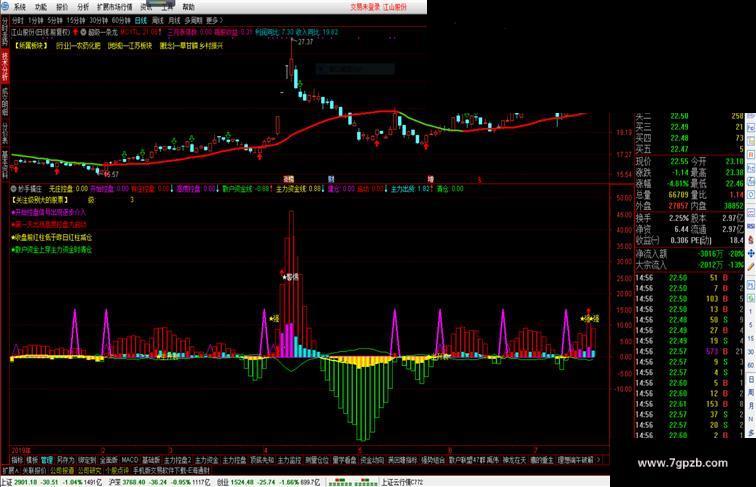756x487 pixels.
Task: Click the 绑定到 button
Action: 87,460
